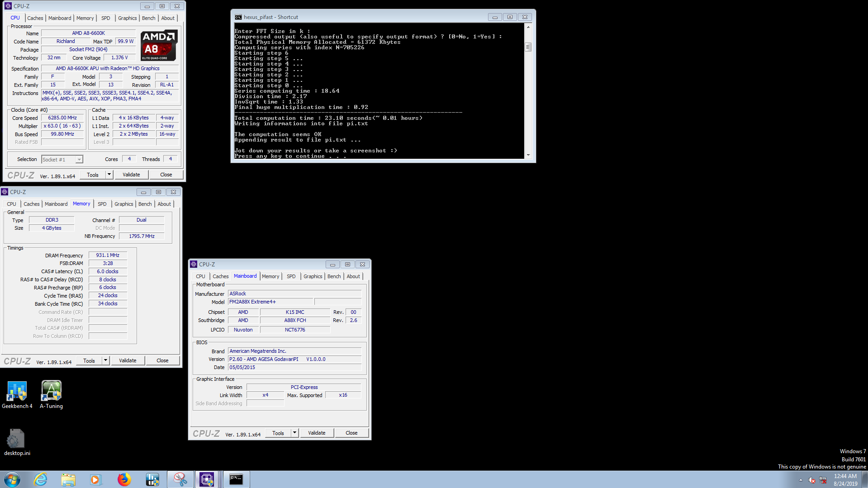Open Bench tab in Mainboard window
This screenshot has width=868, height=488.
point(334,276)
